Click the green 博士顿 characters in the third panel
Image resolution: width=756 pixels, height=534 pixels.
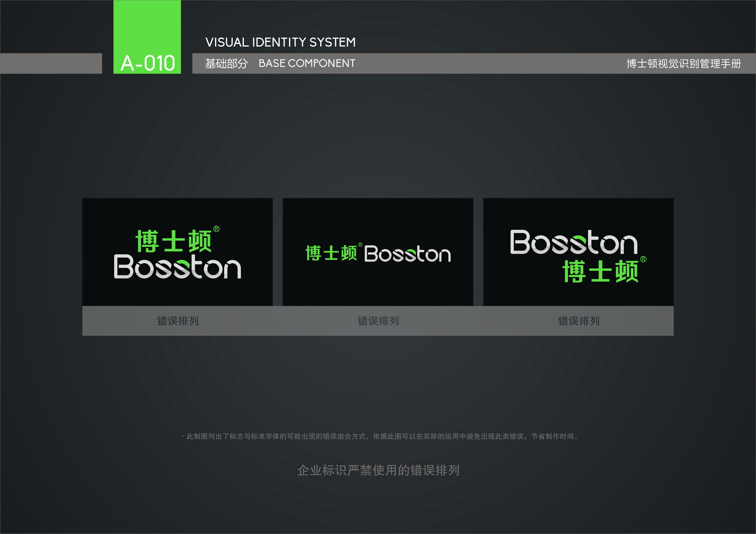[601, 271]
